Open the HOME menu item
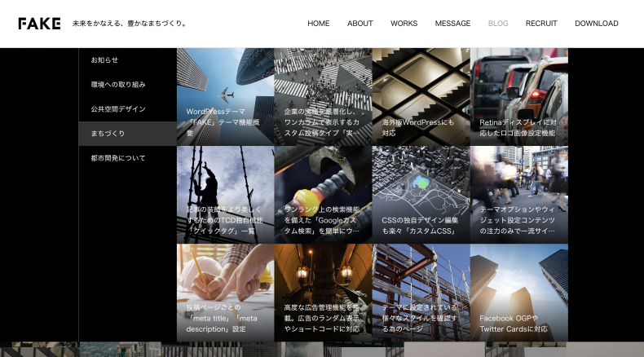 click(x=318, y=24)
